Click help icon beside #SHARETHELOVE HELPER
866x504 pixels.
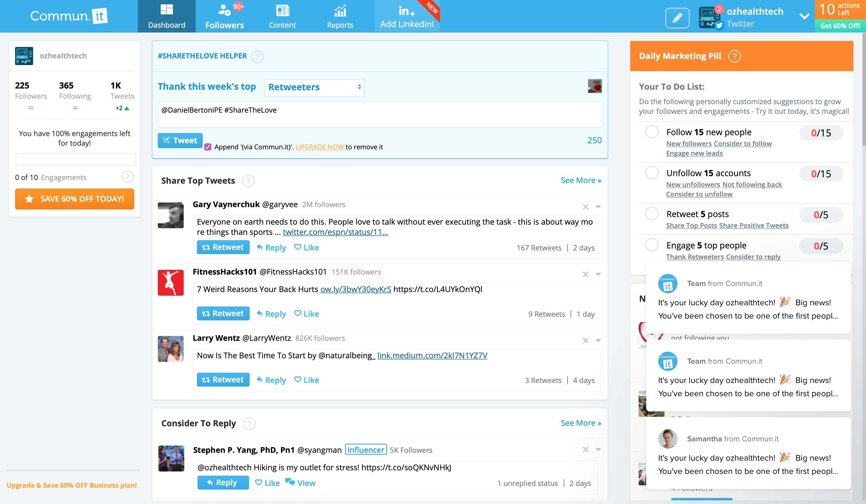pyautogui.click(x=257, y=57)
